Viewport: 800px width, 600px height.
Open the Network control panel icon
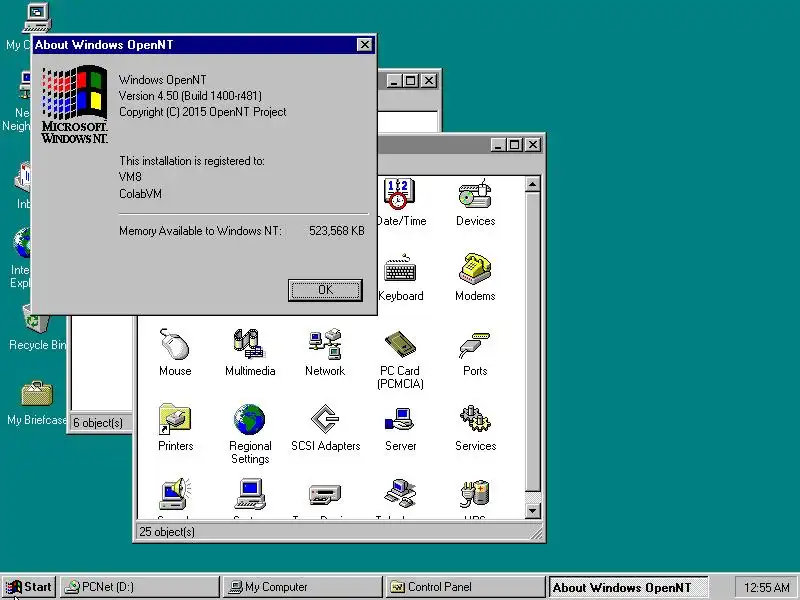click(x=324, y=344)
